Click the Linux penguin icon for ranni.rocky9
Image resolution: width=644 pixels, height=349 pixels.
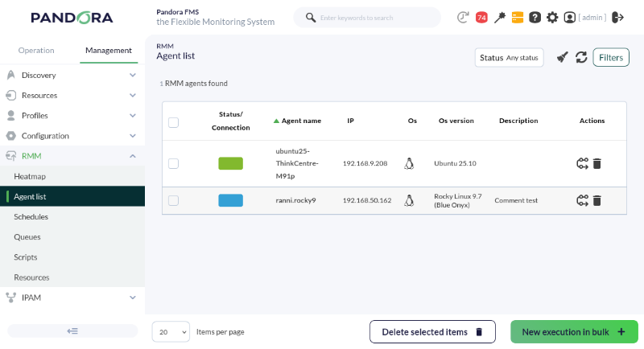pyautogui.click(x=409, y=200)
